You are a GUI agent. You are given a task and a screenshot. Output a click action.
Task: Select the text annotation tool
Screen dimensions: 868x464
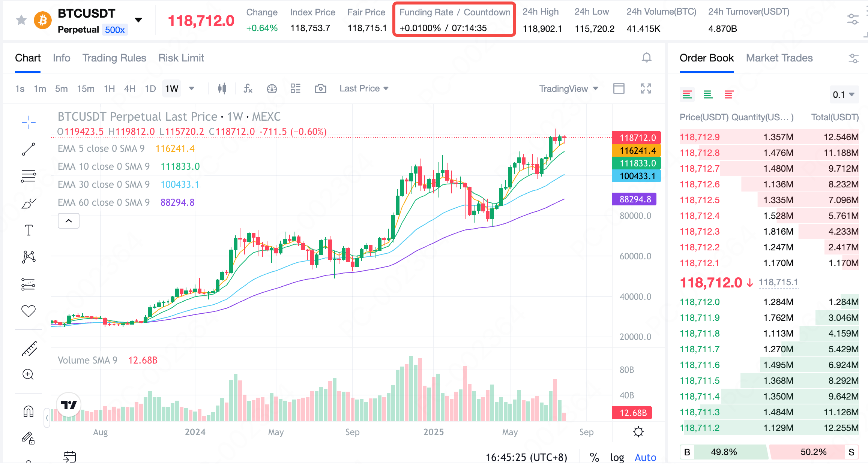[29, 230]
